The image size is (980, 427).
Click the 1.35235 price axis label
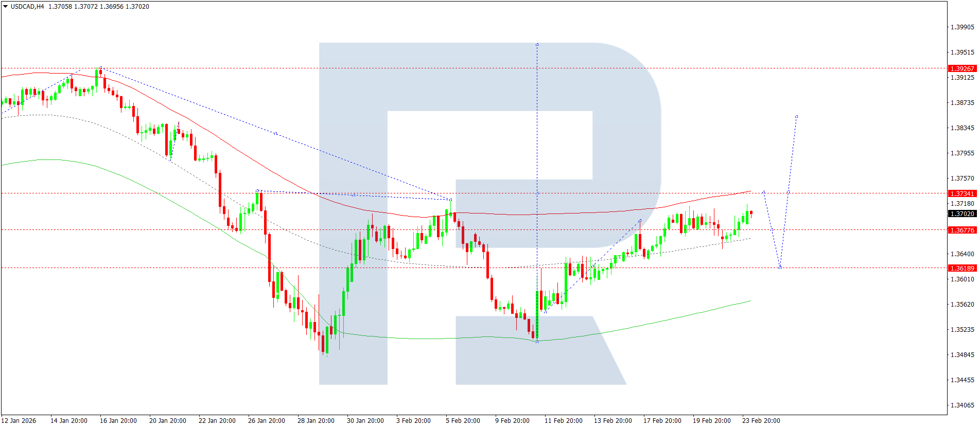961,329
